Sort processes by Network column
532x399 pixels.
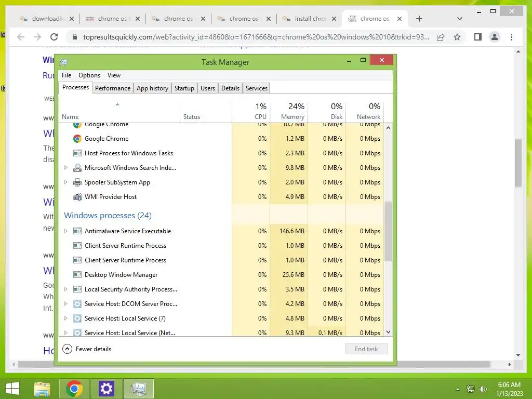[365, 111]
